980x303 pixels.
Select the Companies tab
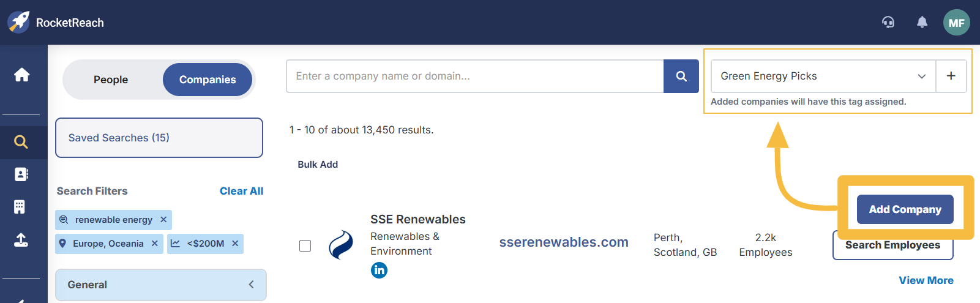208,80
